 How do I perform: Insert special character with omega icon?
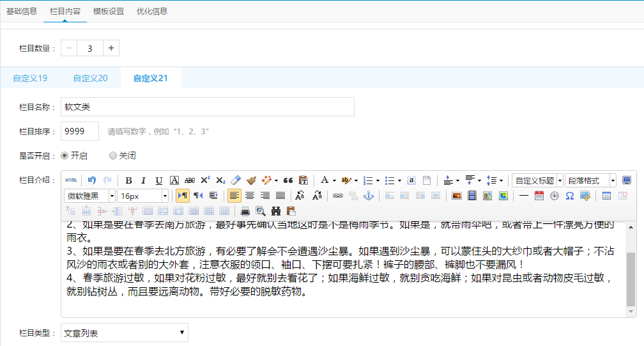coord(569,196)
